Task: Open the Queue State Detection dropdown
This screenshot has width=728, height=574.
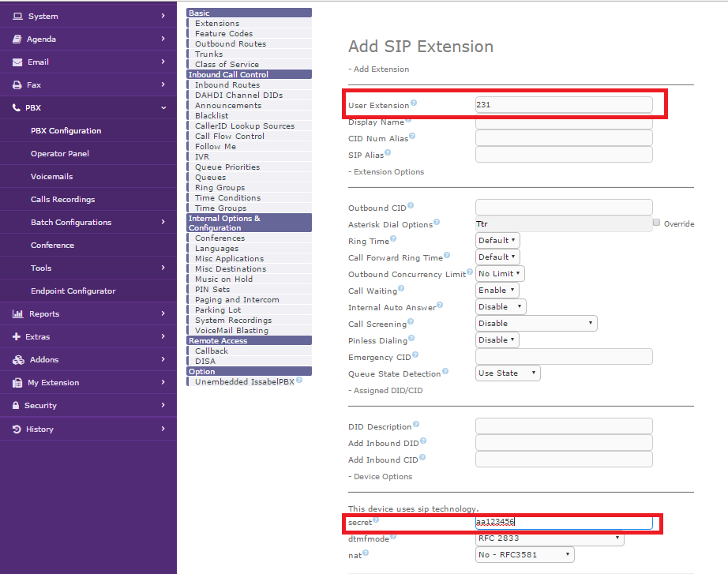Action: point(508,373)
